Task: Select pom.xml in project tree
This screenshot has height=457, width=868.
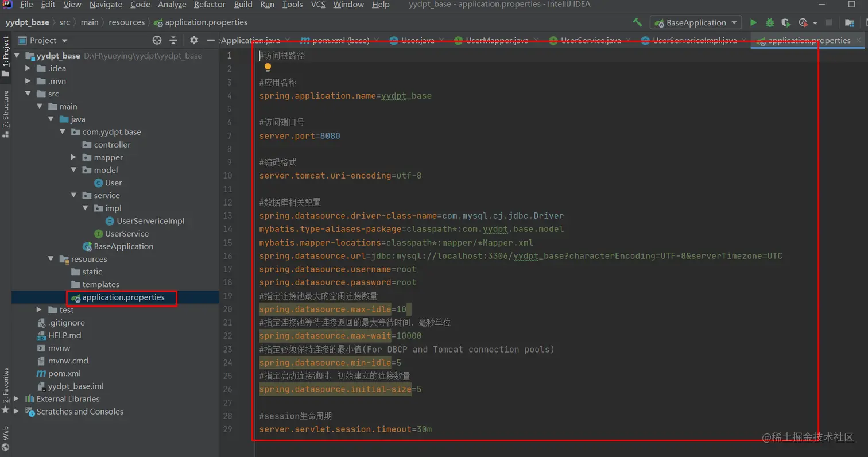Action: [64, 373]
